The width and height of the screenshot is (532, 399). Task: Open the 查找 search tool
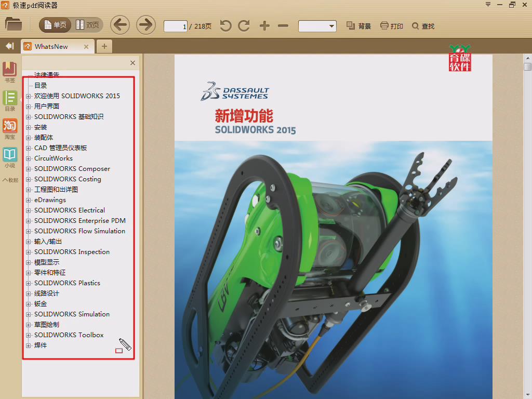click(423, 26)
